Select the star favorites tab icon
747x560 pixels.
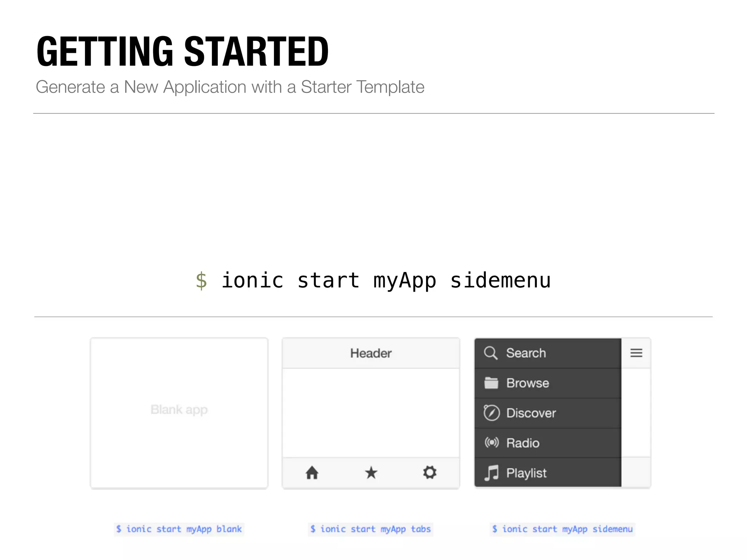(371, 472)
